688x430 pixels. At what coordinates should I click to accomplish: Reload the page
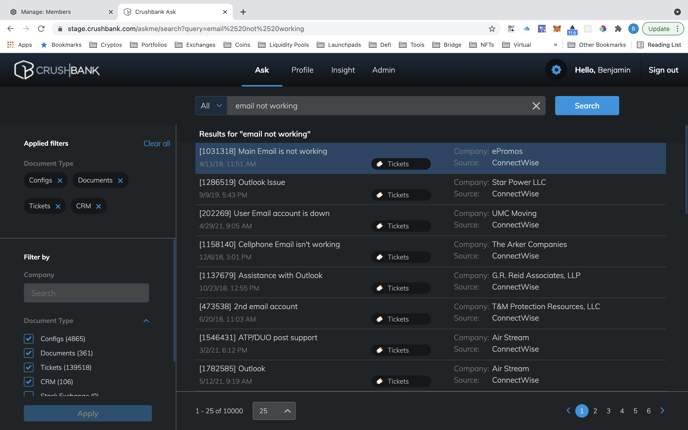coord(41,29)
